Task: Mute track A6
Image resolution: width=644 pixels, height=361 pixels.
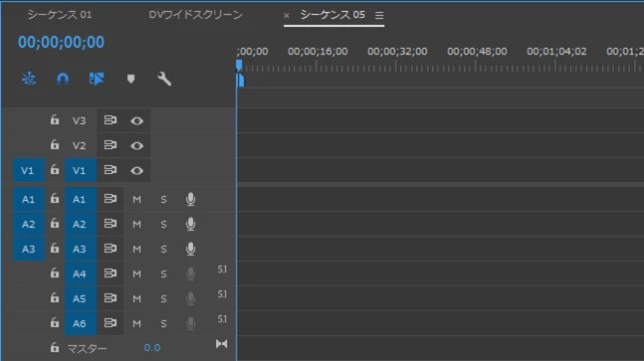Action: (x=136, y=323)
